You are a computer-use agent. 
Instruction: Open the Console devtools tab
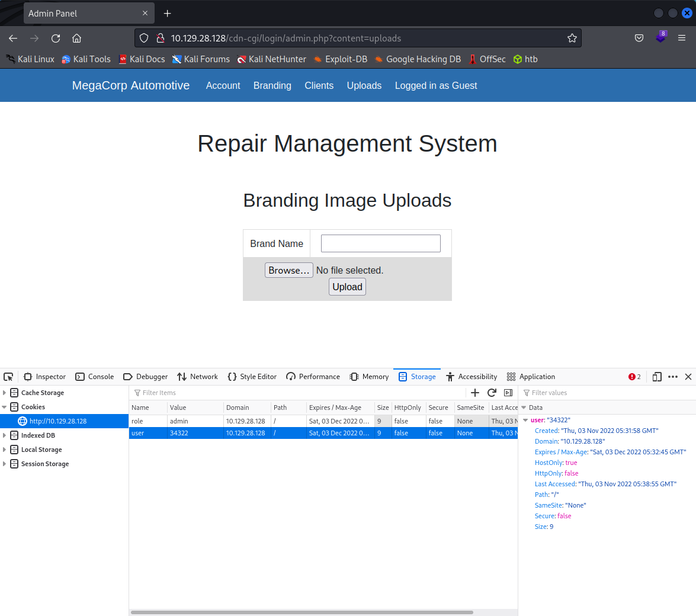tap(95, 377)
